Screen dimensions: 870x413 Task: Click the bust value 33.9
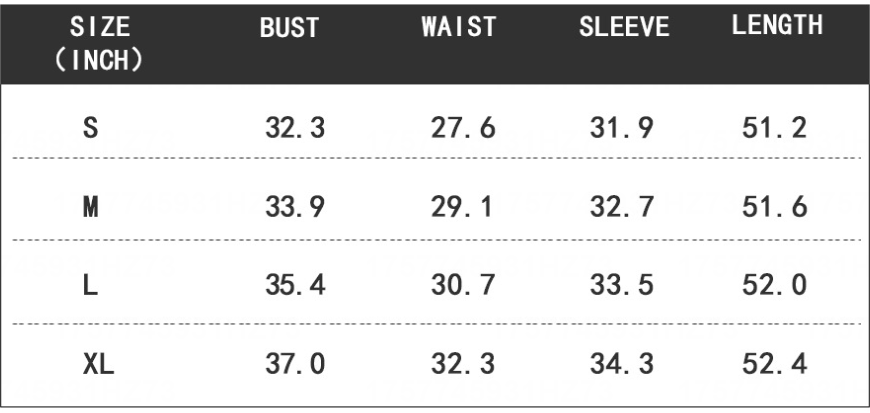[x=295, y=207]
